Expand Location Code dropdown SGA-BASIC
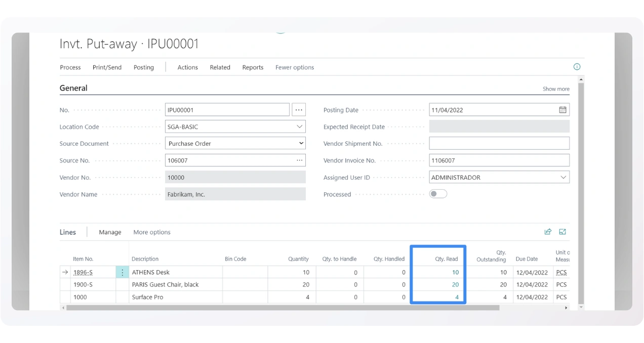 [x=300, y=126]
